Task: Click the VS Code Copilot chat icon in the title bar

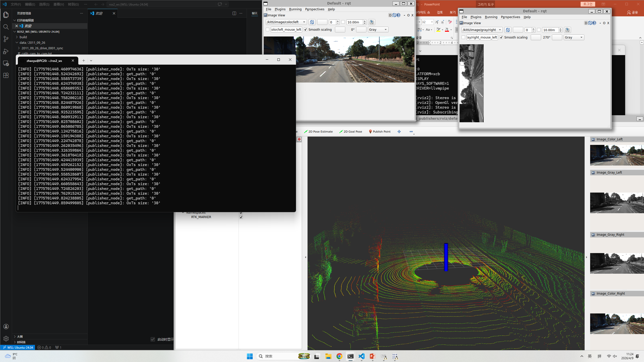Action: click(x=220, y=4)
